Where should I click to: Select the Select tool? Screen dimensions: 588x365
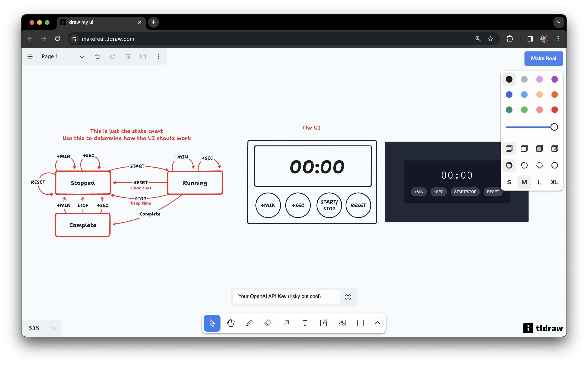pyautogui.click(x=212, y=323)
